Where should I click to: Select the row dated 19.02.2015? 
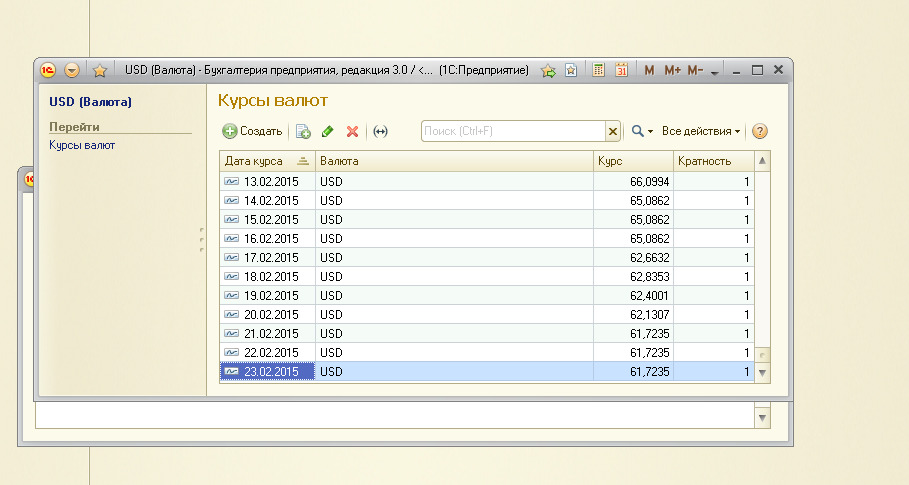click(x=487, y=296)
